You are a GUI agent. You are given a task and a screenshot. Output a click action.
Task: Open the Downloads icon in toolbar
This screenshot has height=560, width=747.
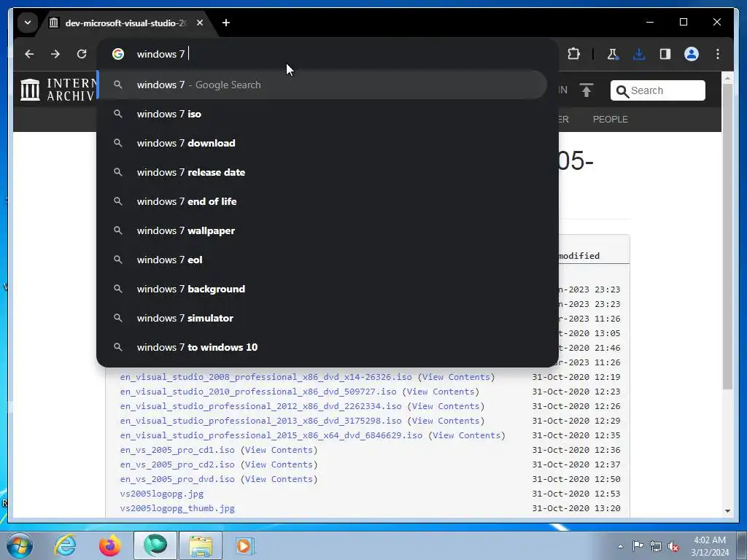pos(639,54)
